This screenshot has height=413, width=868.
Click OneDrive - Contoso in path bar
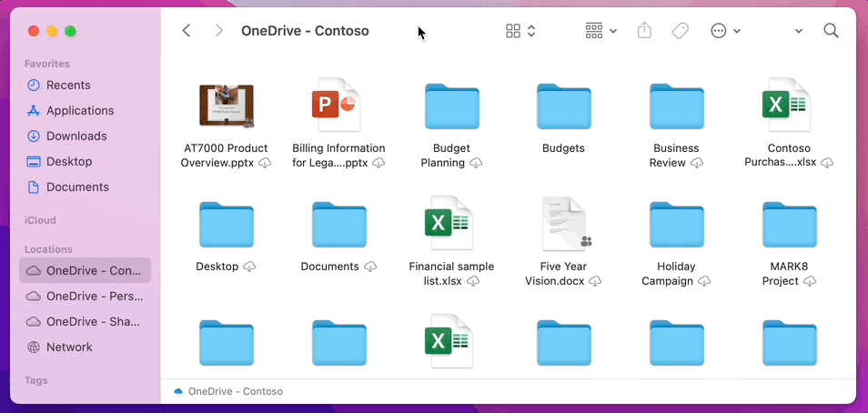point(235,391)
